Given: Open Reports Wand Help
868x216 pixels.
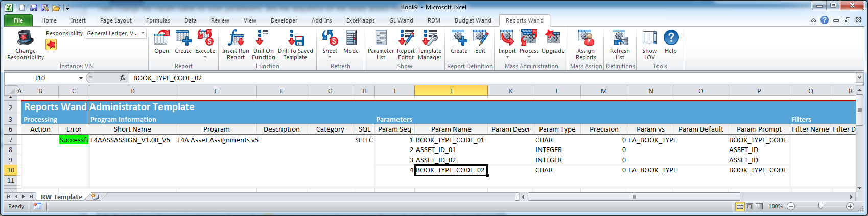Looking at the screenshot, I should click(671, 38).
